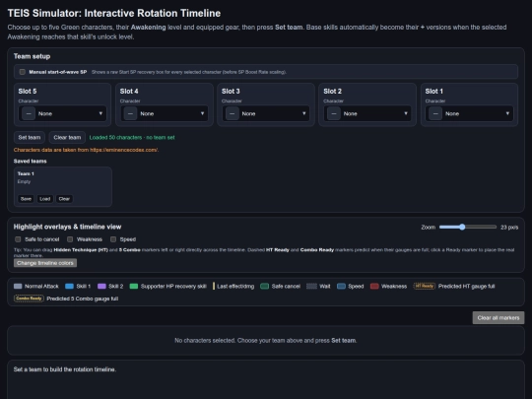Click the Safe cancel legend swatch

pos(265,286)
